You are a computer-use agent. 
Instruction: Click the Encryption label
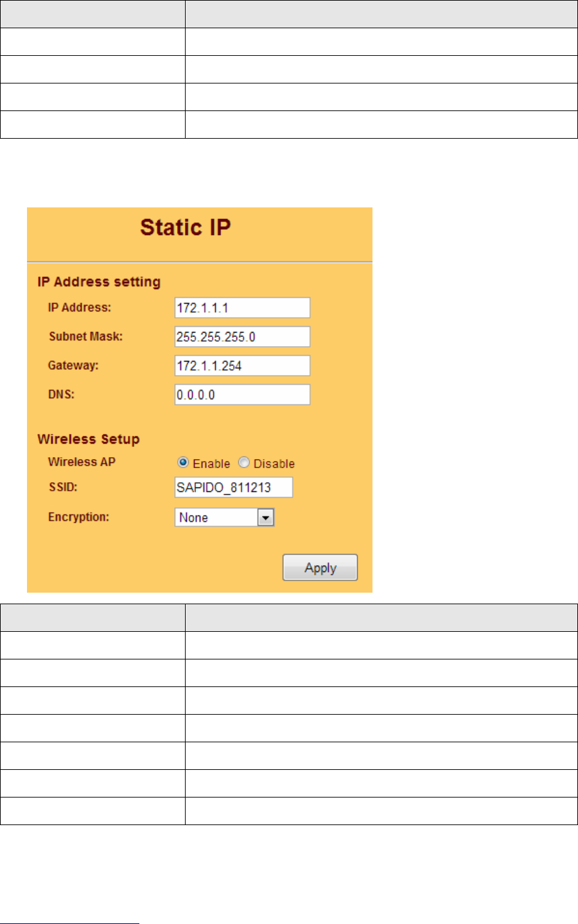(x=78, y=517)
